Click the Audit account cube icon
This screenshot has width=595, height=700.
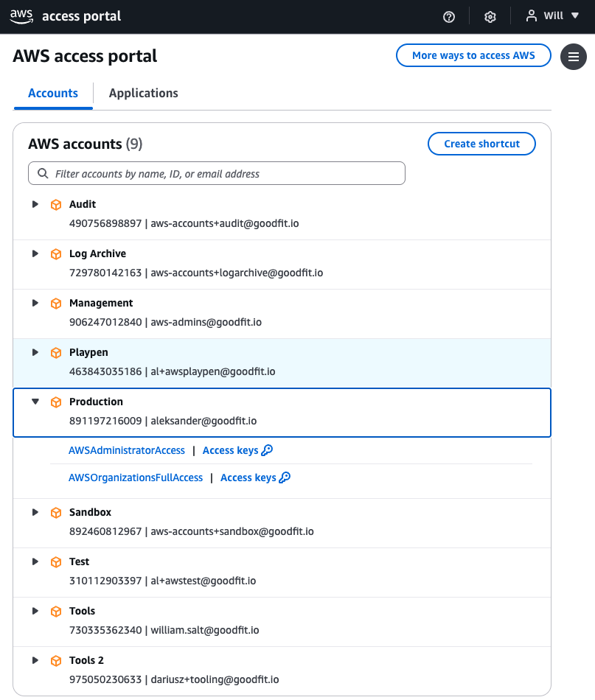point(56,205)
